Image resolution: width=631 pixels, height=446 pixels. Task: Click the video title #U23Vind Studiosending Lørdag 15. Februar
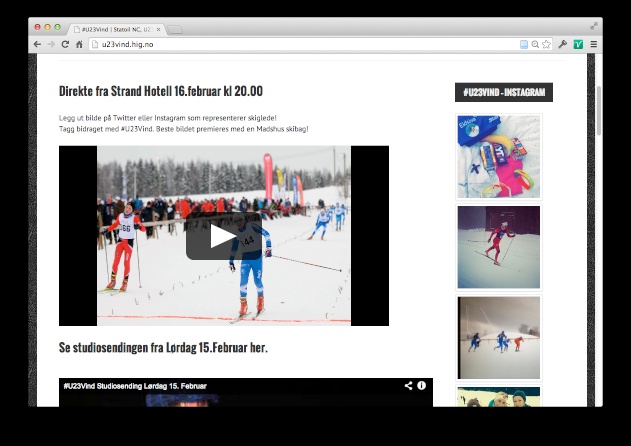(x=135, y=386)
